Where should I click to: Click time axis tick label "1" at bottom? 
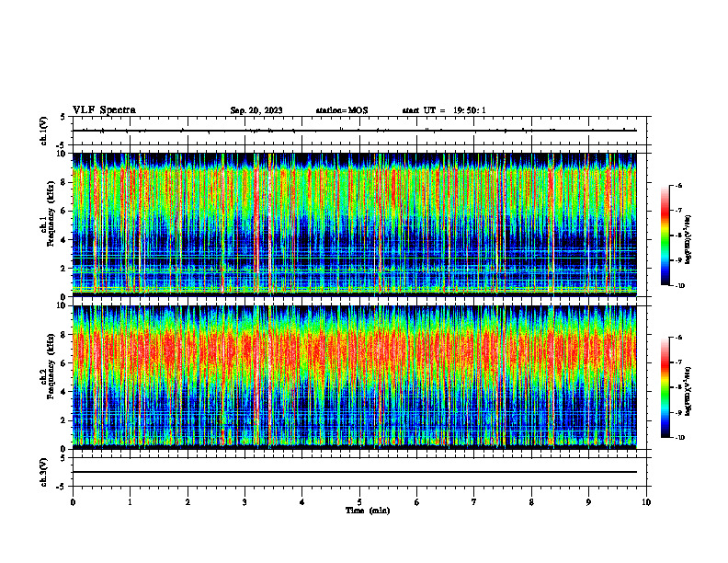click(x=130, y=502)
